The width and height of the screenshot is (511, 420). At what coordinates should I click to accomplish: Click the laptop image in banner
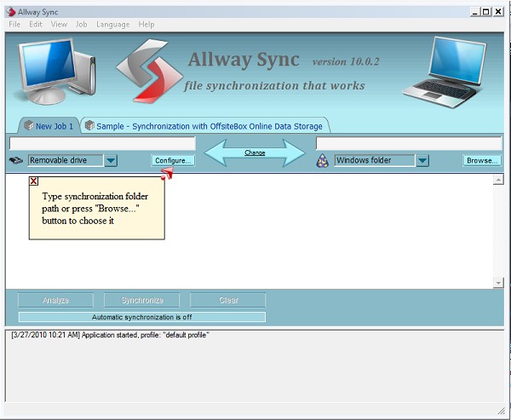[x=445, y=72]
